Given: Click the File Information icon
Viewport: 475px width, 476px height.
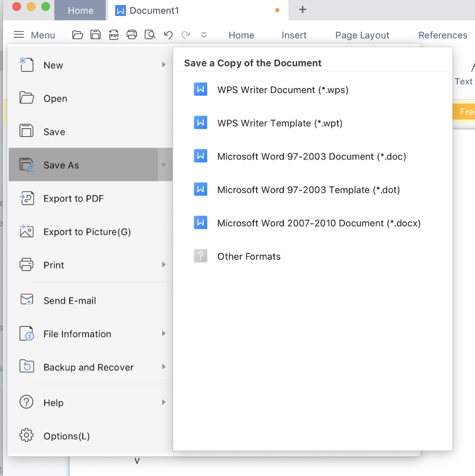Looking at the screenshot, I should click(26, 333).
